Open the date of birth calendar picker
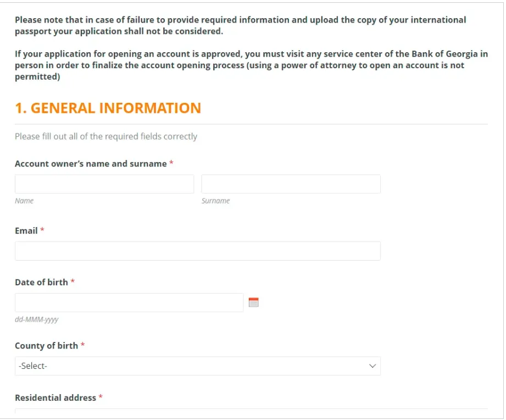Image resolution: width=506 pixels, height=420 pixels. [253, 302]
